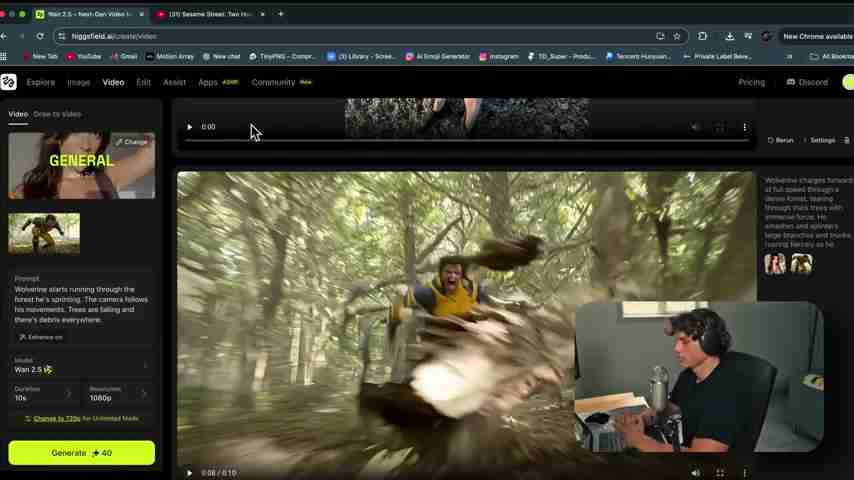
Task: Open the green user avatar menu
Action: pyautogui.click(x=848, y=82)
